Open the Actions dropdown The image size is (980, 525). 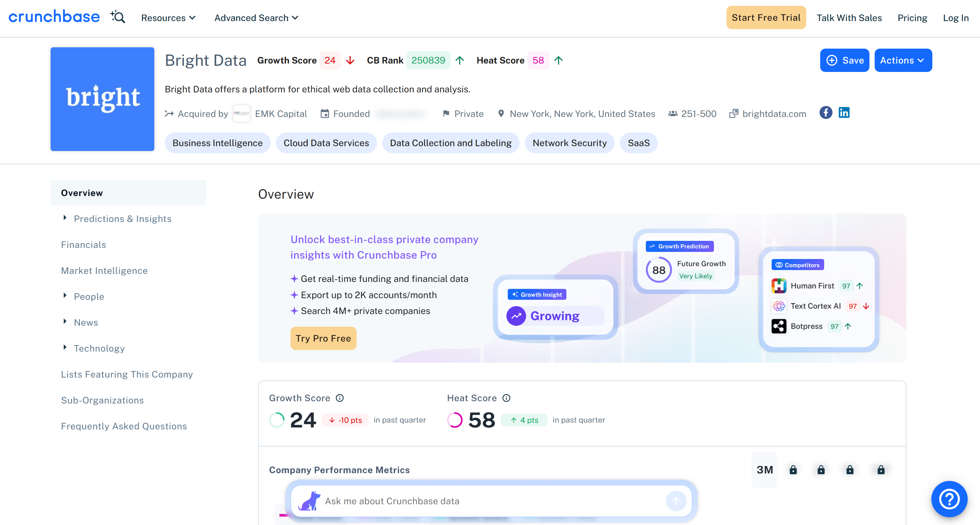tap(903, 60)
